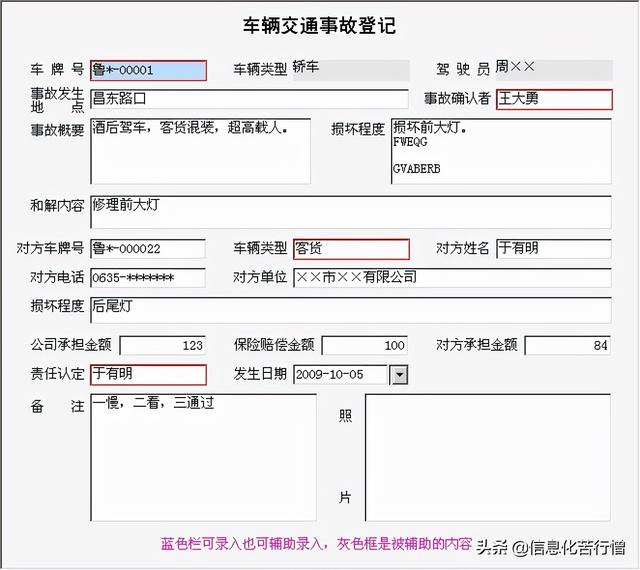Click the 责任认定 field 于有明
The width and height of the screenshot is (640, 570).
tap(149, 374)
